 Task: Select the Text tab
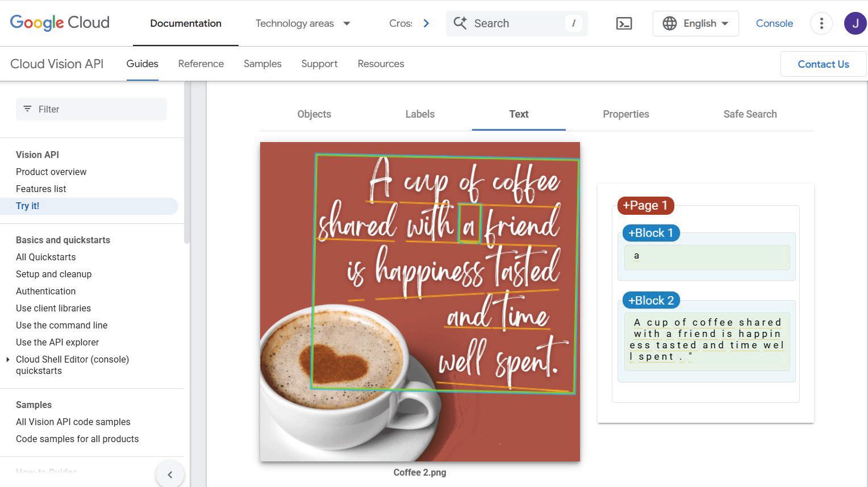click(x=519, y=114)
